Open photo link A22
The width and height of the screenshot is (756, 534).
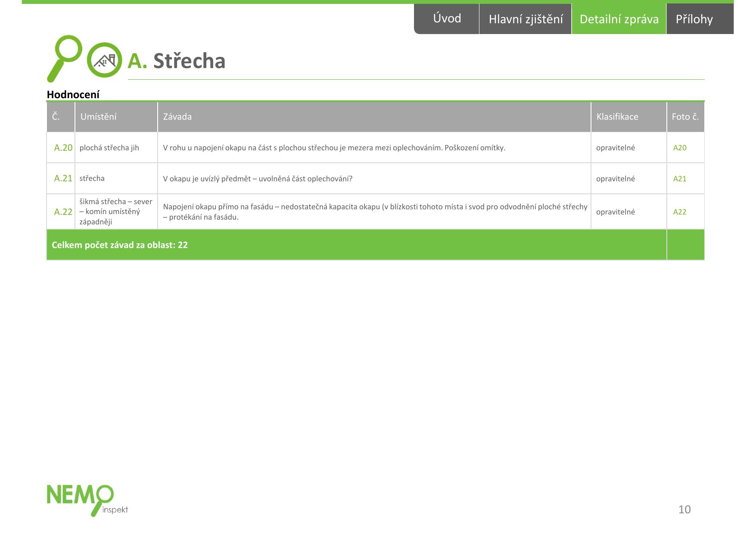680,212
